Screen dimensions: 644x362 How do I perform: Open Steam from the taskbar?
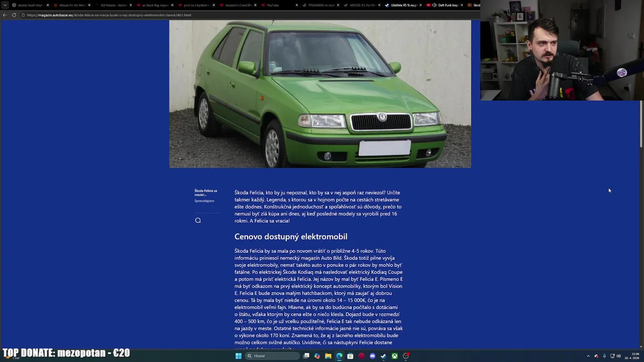(383, 356)
